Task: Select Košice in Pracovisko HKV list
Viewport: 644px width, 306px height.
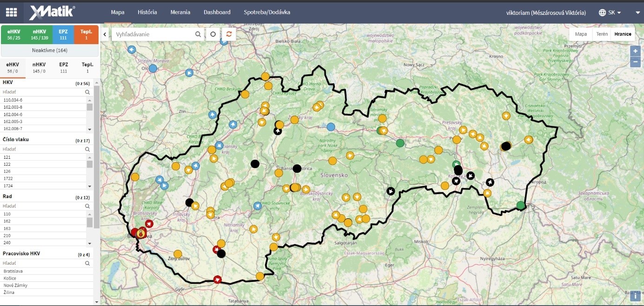Action: click(10, 278)
